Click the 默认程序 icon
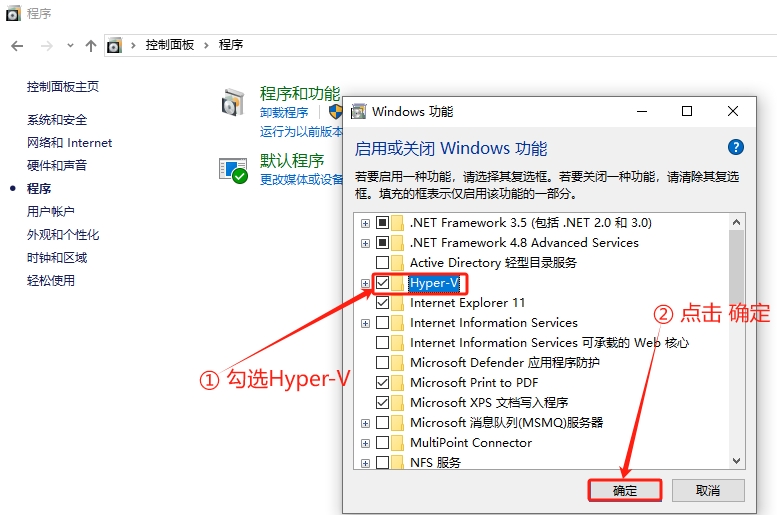 (233, 170)
